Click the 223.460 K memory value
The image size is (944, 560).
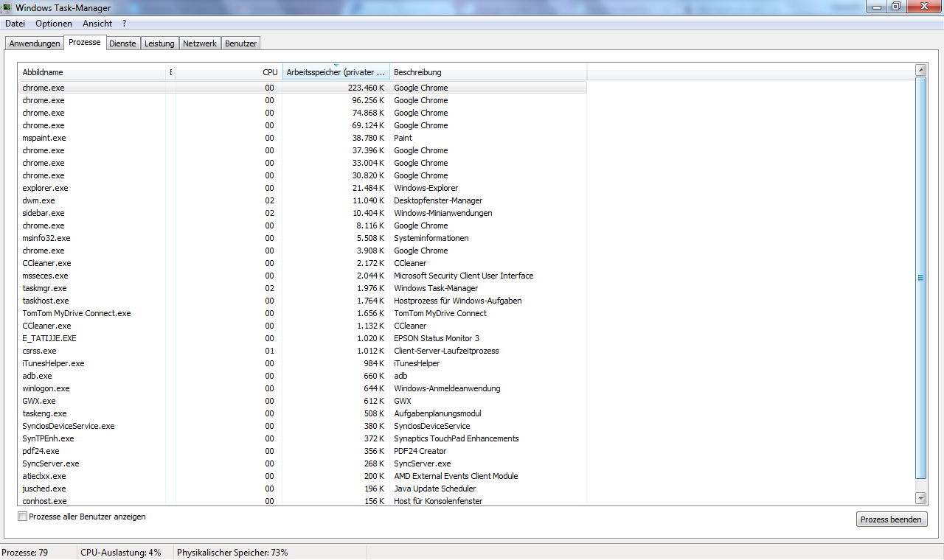click(x=366, y=88)
